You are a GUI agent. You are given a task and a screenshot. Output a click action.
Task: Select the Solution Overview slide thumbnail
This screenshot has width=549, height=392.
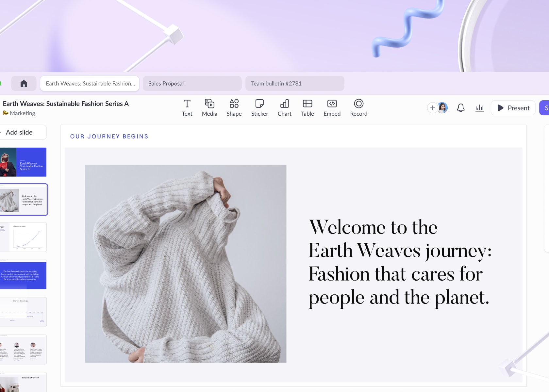(x=23, y=382)
